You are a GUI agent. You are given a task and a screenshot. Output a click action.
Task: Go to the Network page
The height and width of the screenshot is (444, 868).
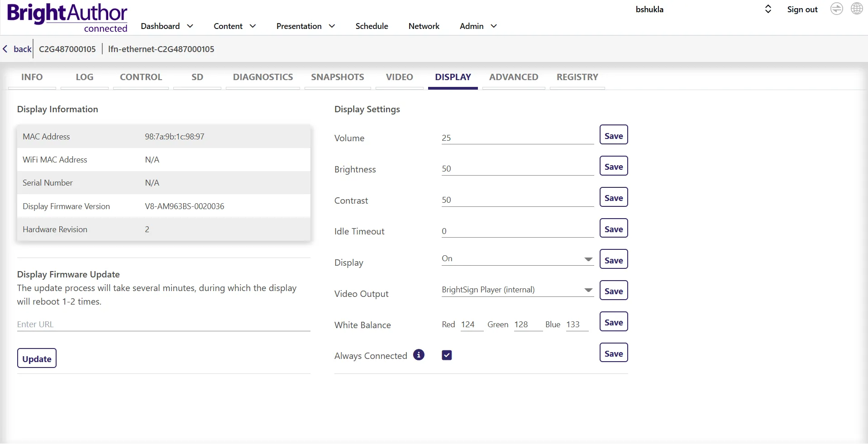tap(424, 26)
